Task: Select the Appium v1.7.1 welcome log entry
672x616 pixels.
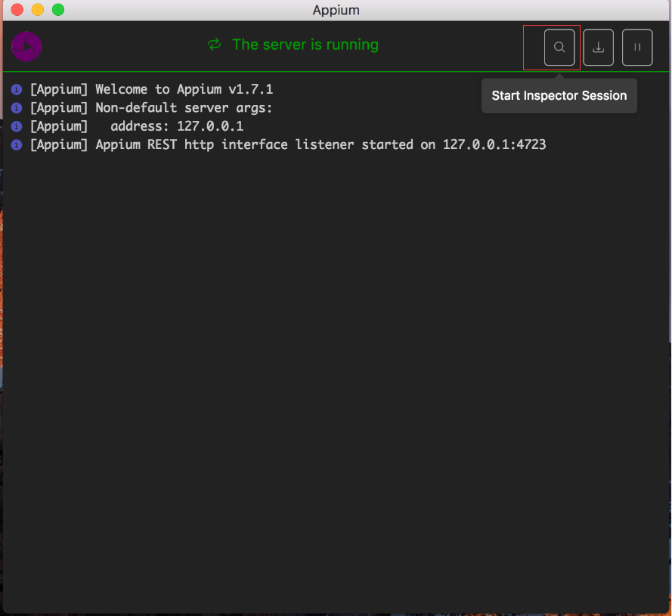Action: [151, 88]
